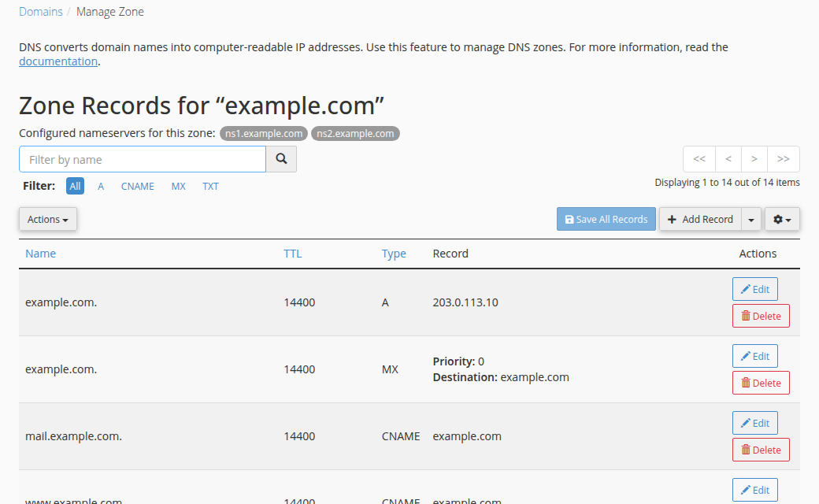Filter records by TXT type
This screenshot has height=504, width=819.
point(210,186)
